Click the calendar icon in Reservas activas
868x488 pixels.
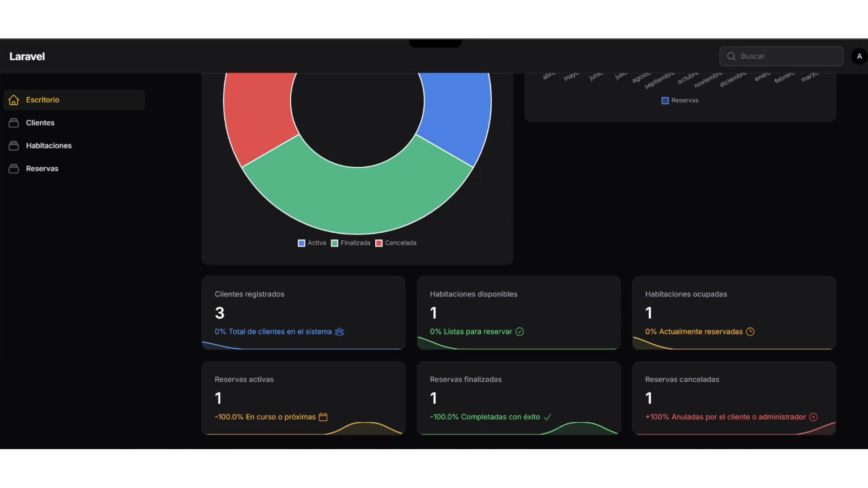323,417
